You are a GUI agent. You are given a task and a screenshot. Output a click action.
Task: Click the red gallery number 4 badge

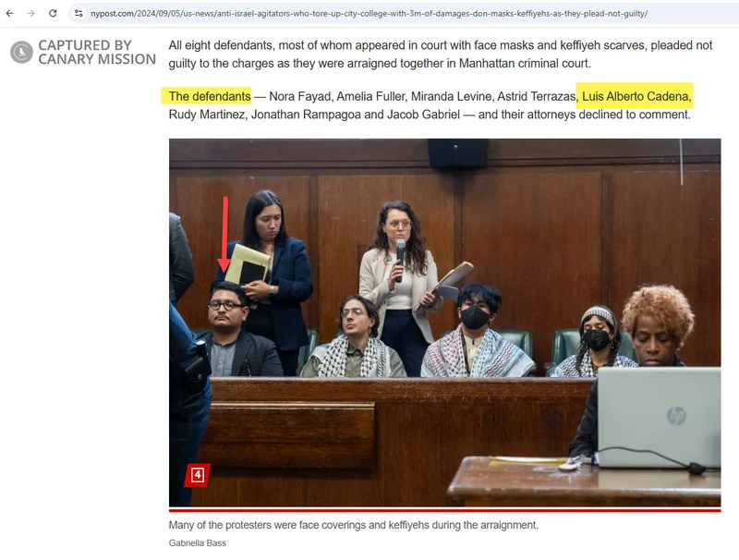coord(198,475)
